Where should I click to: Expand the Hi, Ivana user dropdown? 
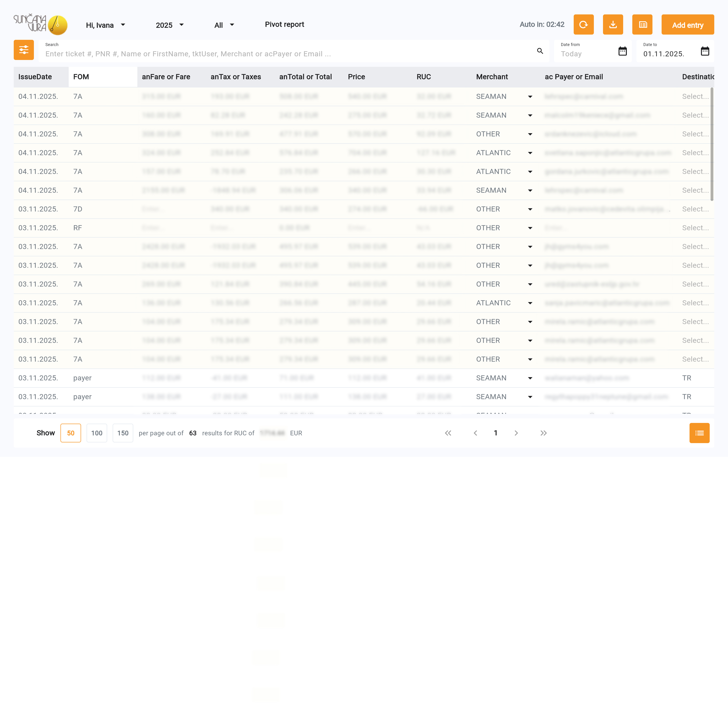tap(106, 25)
